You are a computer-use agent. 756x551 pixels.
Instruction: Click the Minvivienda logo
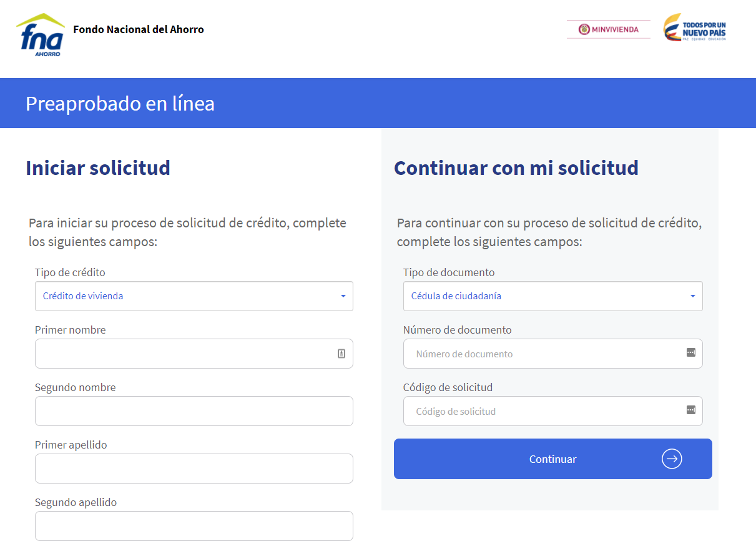[608, 29]
